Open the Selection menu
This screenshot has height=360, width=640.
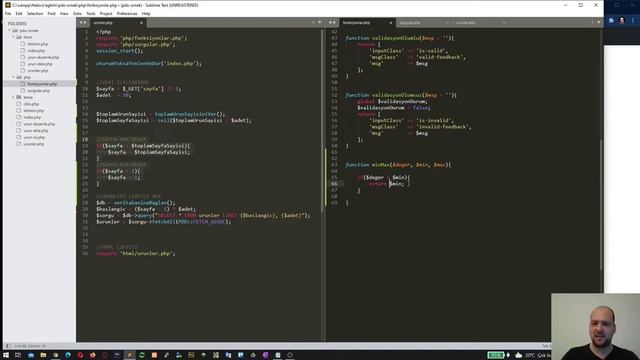pos(35,13)
